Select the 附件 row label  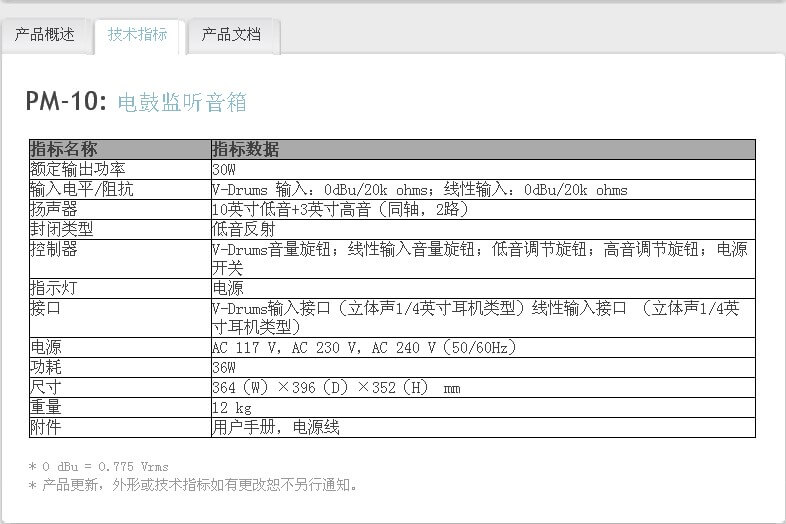(46, 427)
